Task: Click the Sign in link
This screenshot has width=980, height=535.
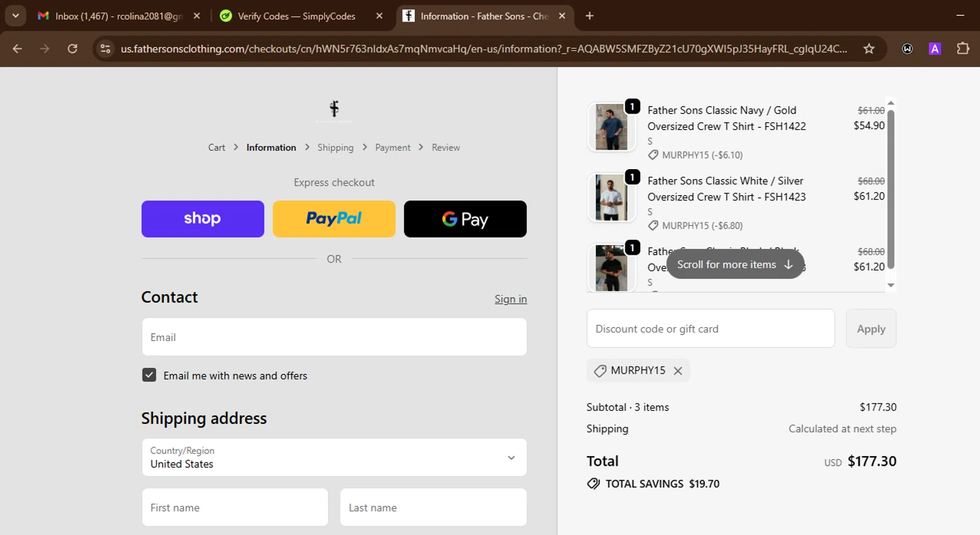Action: click(x=511, y=299)
